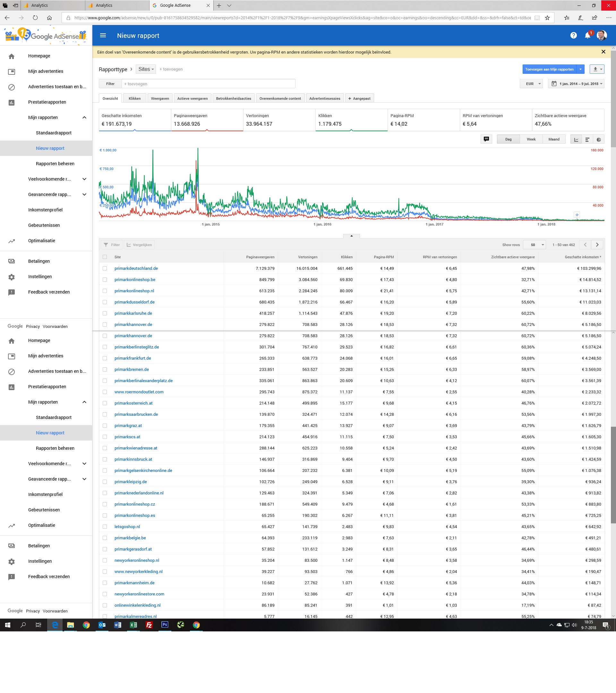Open a new browser tab
The width and height of the screenshot is (616, 693).
click(219, 5)
